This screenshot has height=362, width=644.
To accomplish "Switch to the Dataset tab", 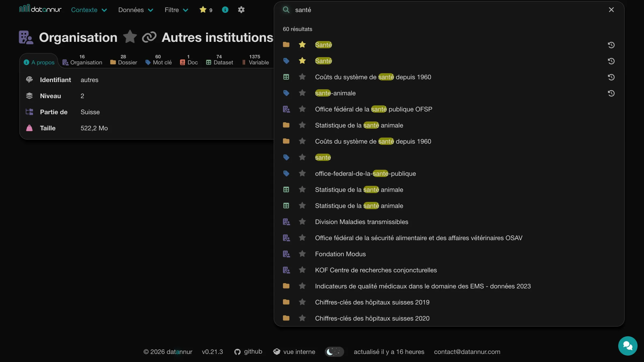I will pyautogui.click(x=219, y=60).
